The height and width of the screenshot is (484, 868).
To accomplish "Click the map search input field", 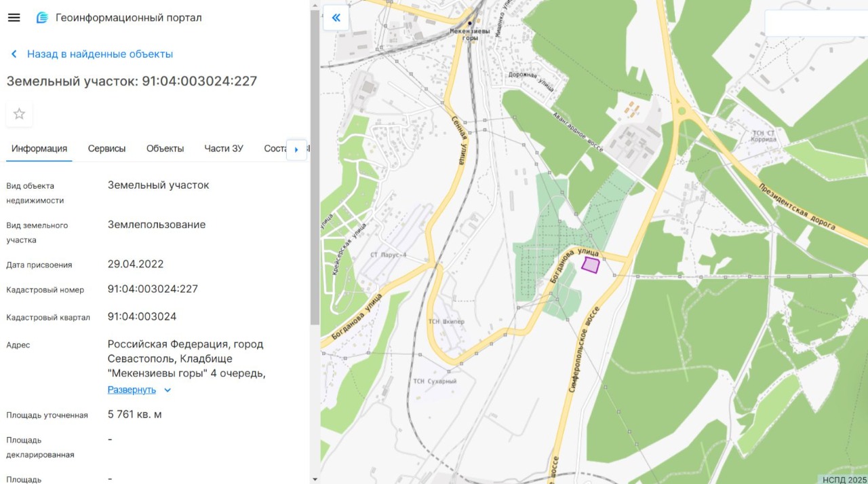I will (816, 23).
